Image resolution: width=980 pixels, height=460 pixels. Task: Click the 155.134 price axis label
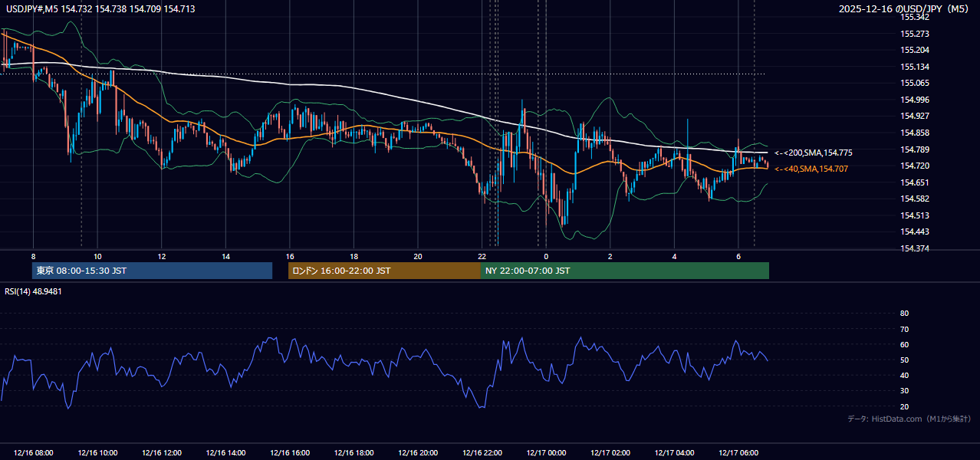(x=914, y=67)
